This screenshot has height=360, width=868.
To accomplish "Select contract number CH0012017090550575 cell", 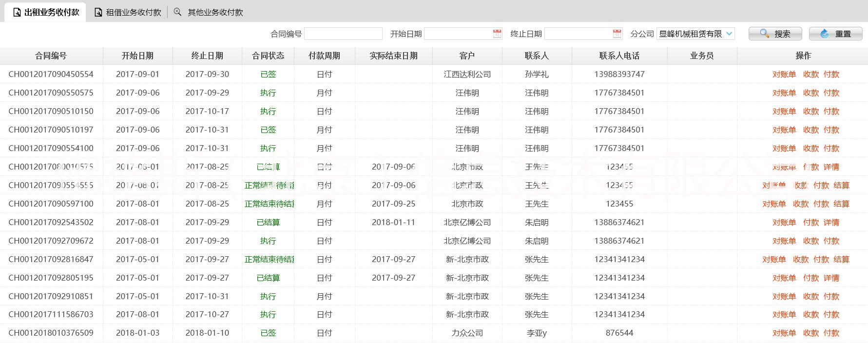I will (x=51, y=93).
